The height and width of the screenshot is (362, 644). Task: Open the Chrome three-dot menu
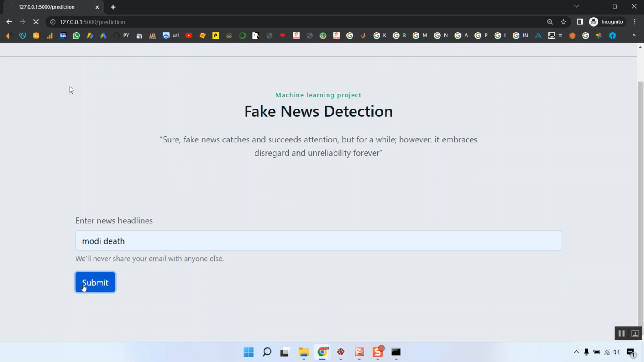pyautogui.click(x=635, y=22)
